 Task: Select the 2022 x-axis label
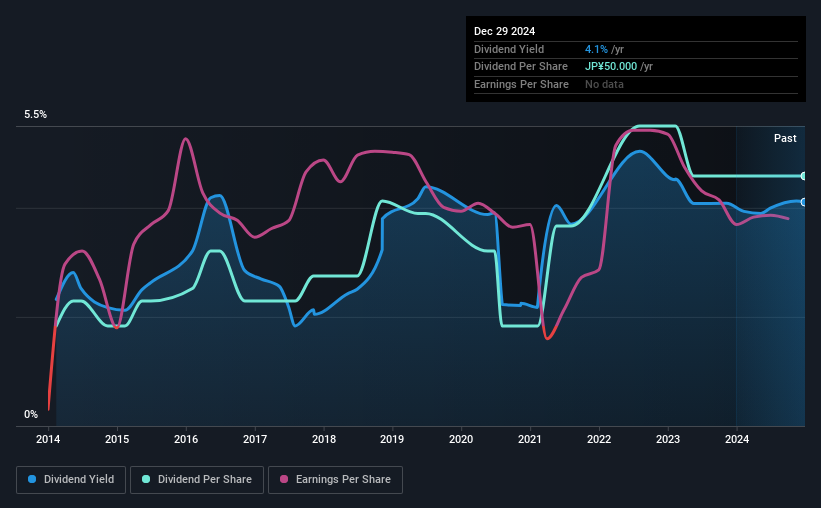pyautogui.click(x=599, y=439)
